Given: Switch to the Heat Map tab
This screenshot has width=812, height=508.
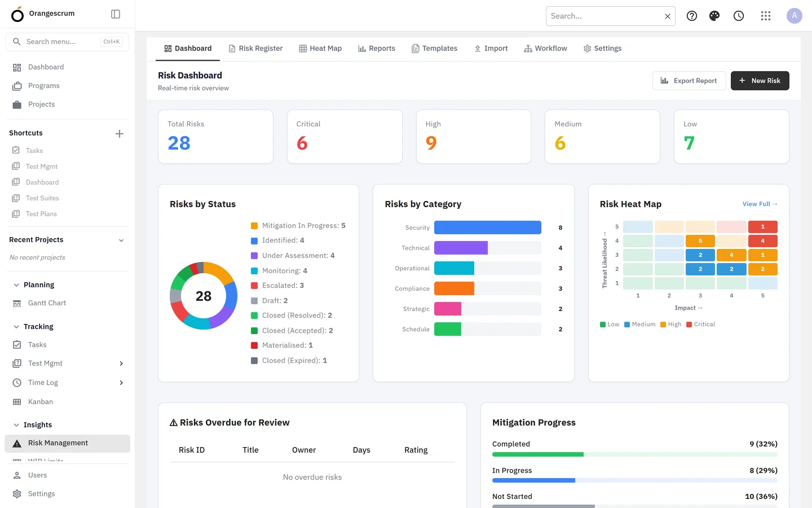Looking at the screenshot, I should [320, 49].
